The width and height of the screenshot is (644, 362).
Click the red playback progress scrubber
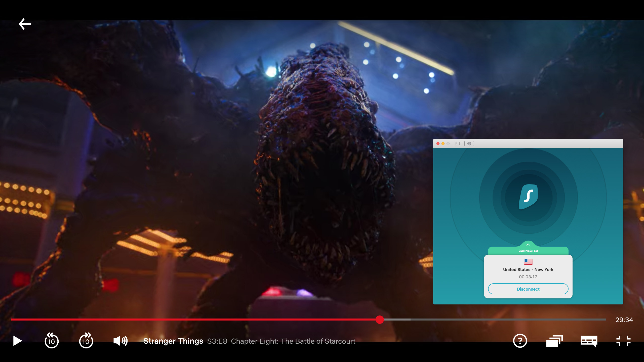[380, 320]
